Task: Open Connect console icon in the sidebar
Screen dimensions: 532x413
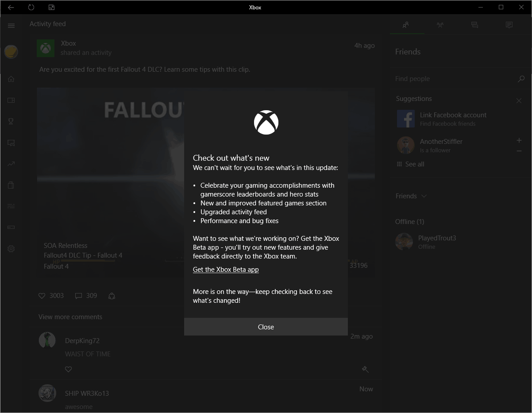Action: [x=11, y=228]
